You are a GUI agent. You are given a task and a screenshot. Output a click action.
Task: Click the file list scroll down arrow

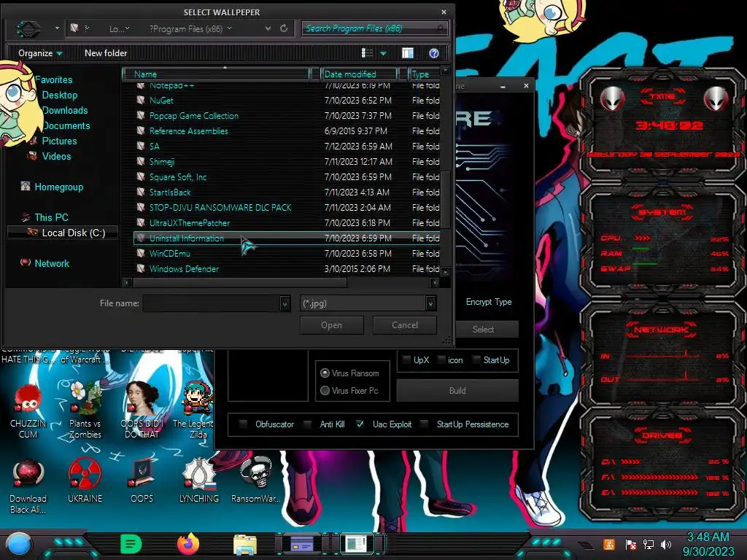pos(445,271)
